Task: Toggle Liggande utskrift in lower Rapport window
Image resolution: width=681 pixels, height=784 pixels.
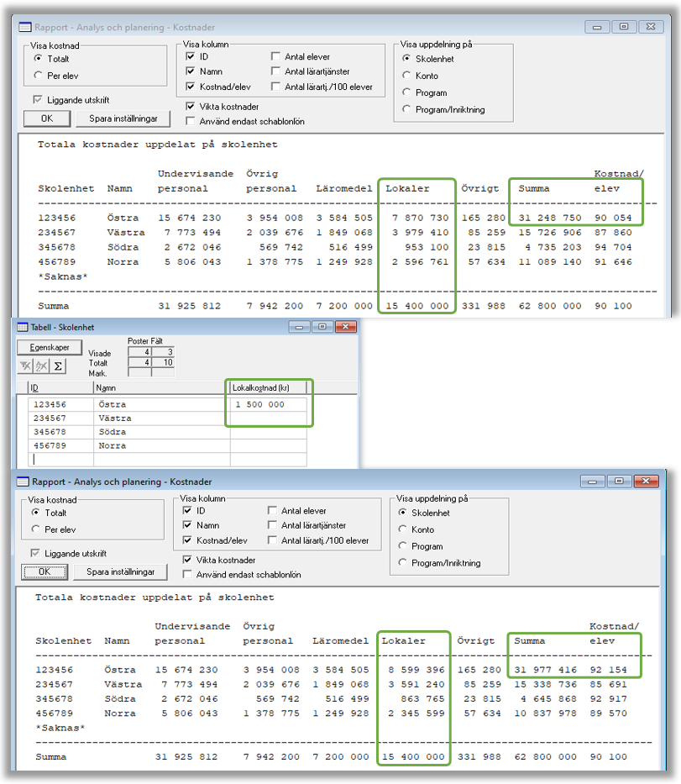Action: click(35, 554)
